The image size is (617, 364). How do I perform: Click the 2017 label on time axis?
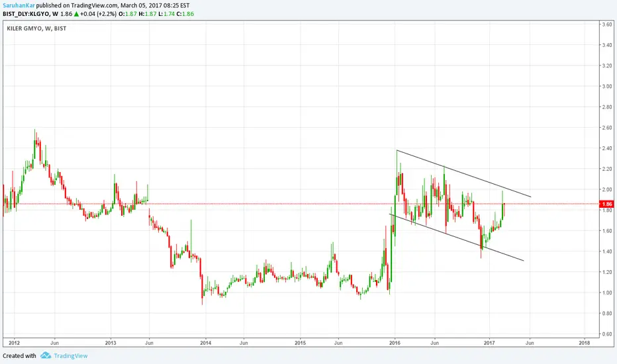pyautogui.click(x=489, y=343)
